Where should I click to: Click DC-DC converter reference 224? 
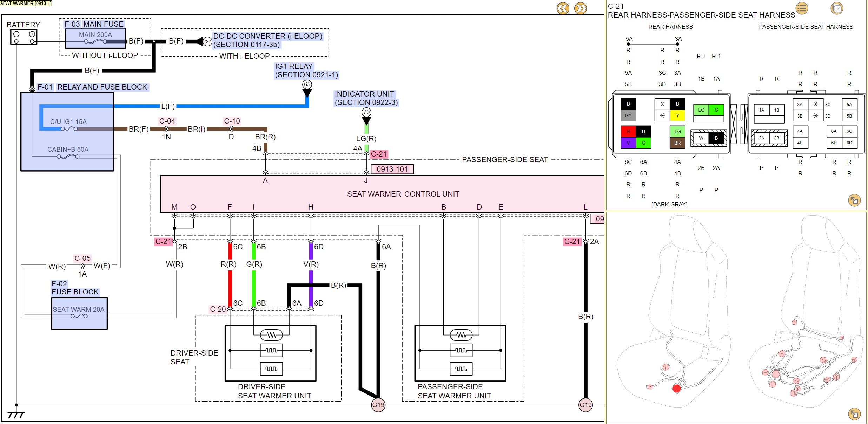coord(207,41)
